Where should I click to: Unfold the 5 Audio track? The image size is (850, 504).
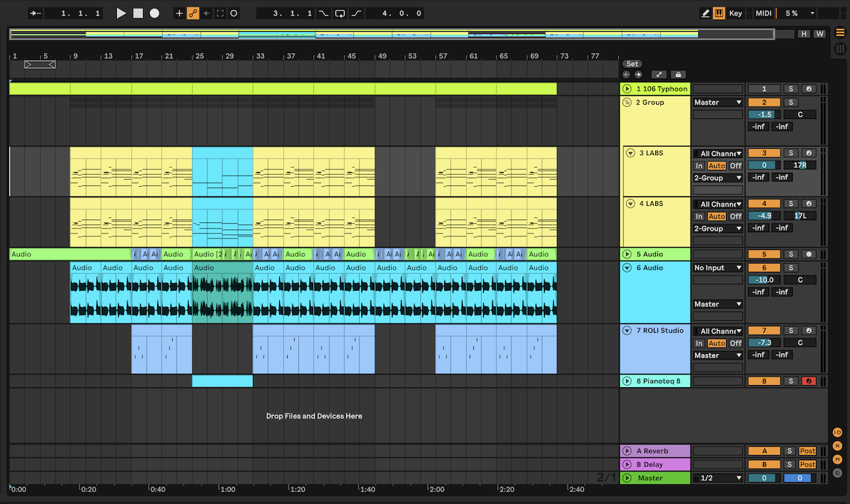coord(627,254)
